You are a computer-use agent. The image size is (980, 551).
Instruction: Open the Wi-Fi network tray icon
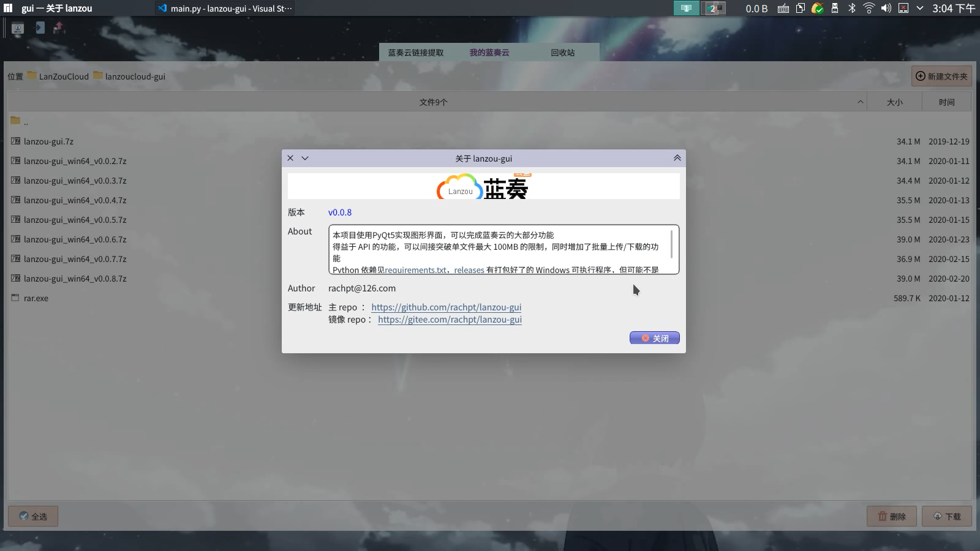pos(869,9)
